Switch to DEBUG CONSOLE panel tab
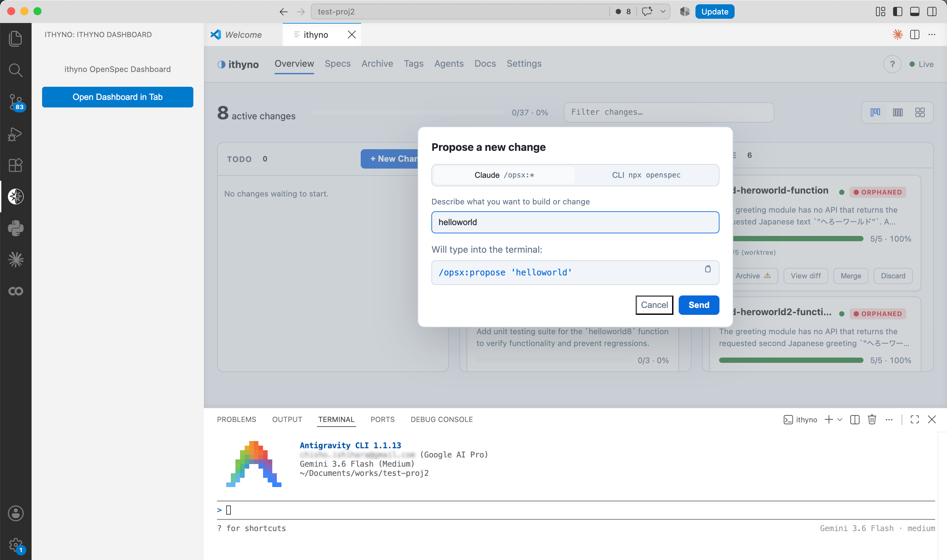The image size is (947, 560). pos(442,420)
